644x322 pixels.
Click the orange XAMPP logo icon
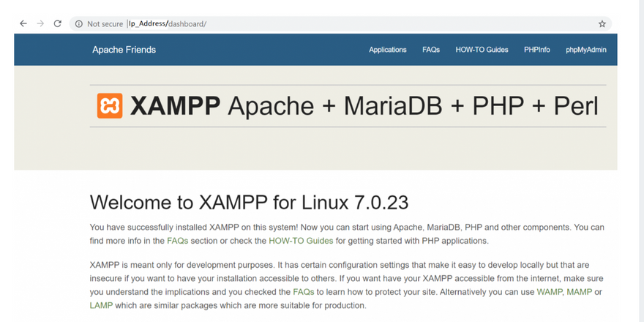pos(110,106)
